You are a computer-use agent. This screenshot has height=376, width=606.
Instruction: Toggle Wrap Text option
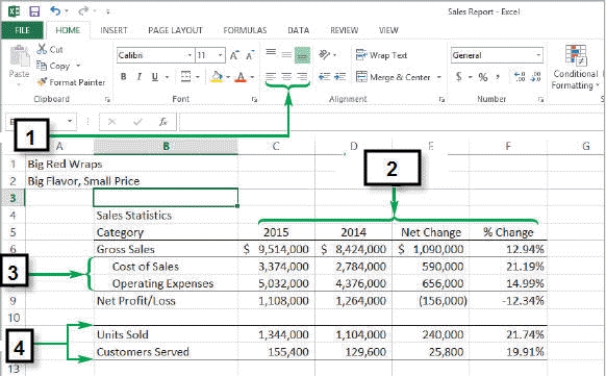tap(381, 55)
